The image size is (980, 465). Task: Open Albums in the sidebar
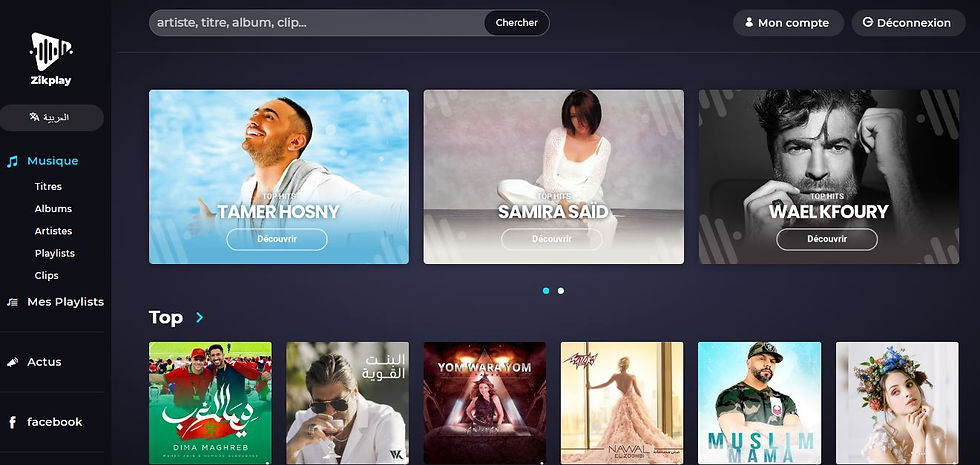click(53, 209)
